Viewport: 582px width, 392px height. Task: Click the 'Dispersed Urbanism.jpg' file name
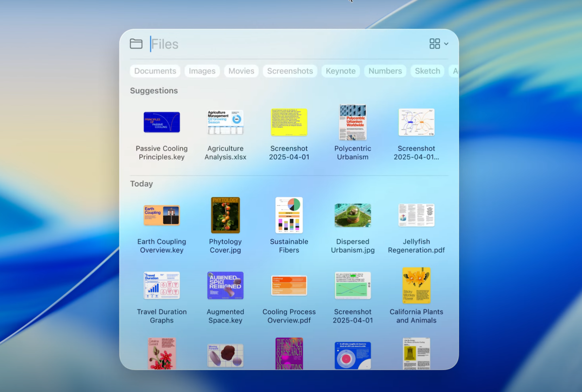tap(352, 246)
